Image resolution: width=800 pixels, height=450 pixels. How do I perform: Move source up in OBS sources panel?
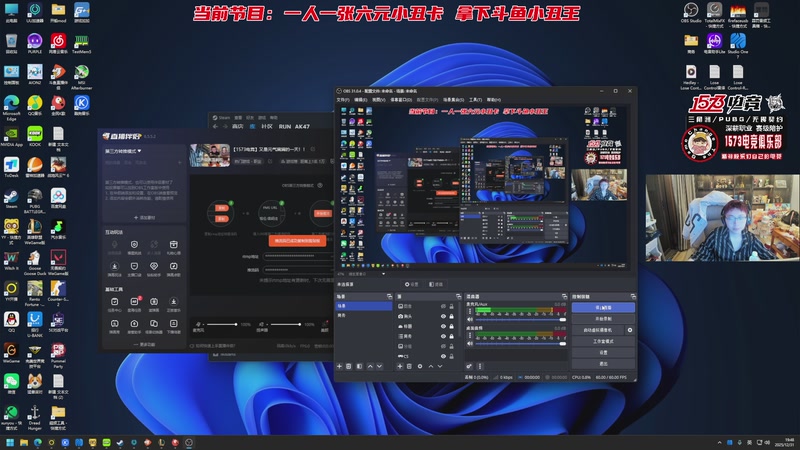click(431, 366)
